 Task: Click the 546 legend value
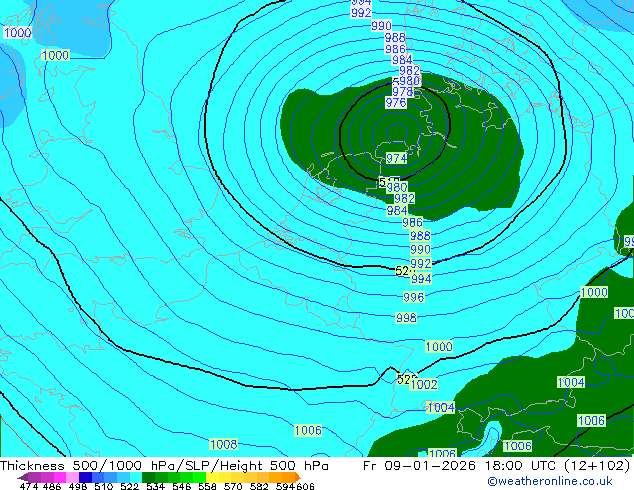coord(181,486)
